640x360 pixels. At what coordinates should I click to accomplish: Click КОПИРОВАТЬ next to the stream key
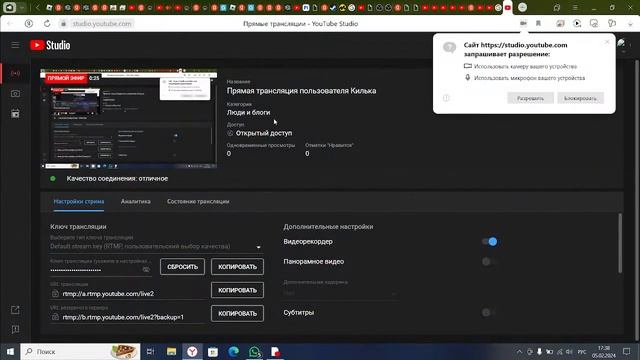pyautogui.click(x=237, y=267)
